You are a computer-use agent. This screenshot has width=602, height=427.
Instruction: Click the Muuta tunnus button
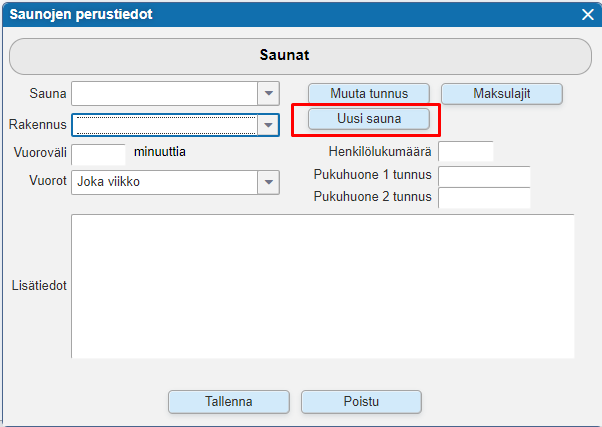(x=369, y=94)
